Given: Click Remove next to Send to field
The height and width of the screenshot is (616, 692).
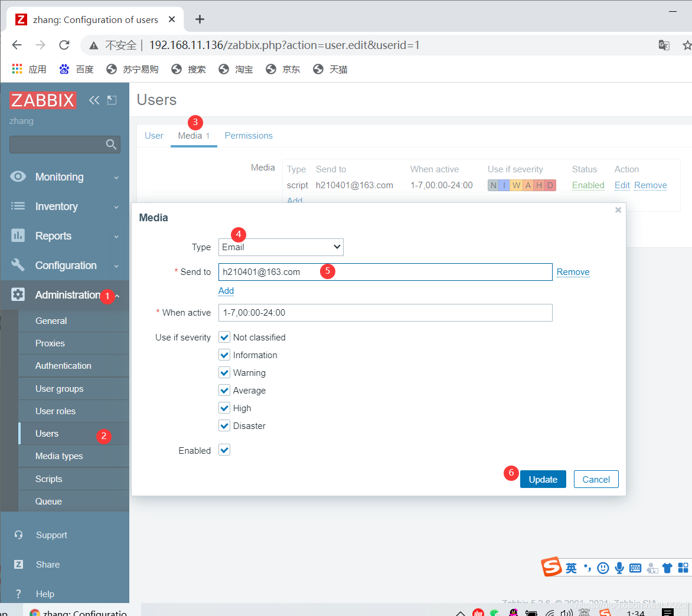Looking at the screenshot, I should pyautogui.click(x=573, y=272).
